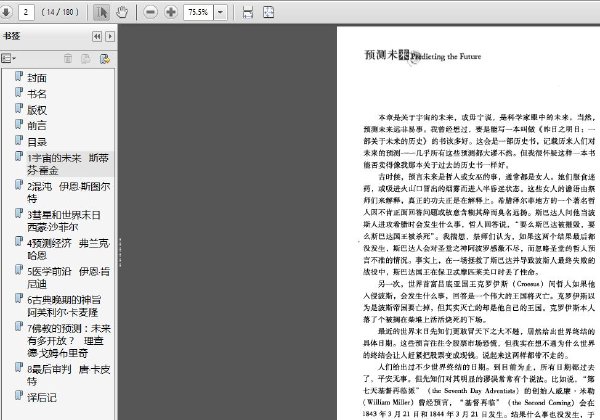Select bookmark 7佛教的预测

pos(69,340)
